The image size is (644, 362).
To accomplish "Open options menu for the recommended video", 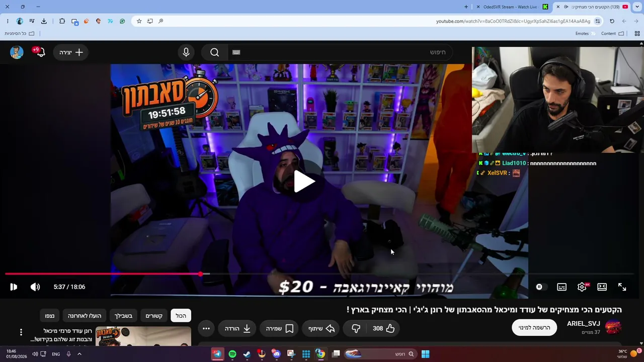I will pos(21,332).
